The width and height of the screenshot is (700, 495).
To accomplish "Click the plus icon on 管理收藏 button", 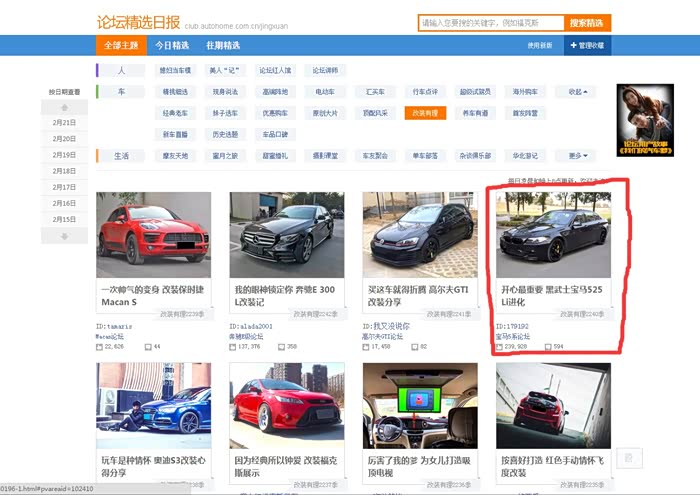I will (x=573, y=45).
